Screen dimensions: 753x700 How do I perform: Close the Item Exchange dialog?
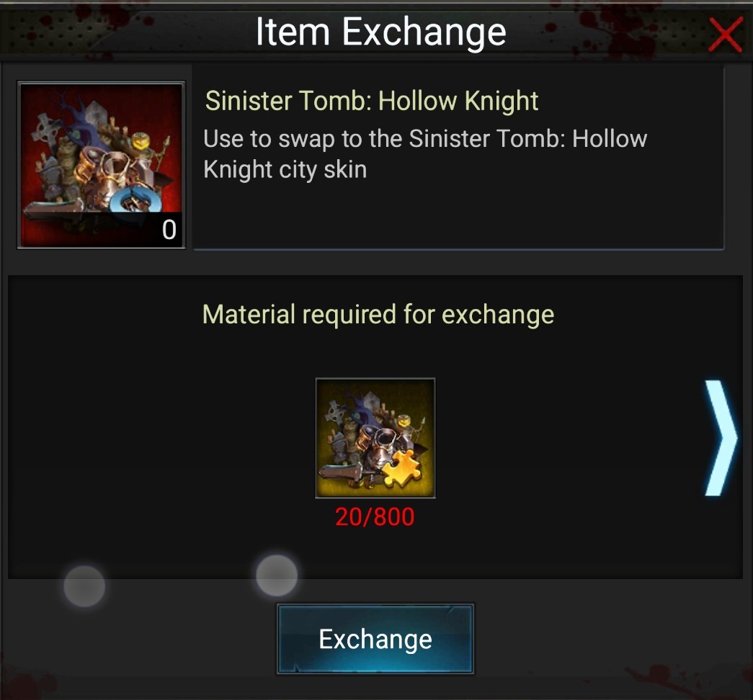pyautogui.click(x=725, y=34)
